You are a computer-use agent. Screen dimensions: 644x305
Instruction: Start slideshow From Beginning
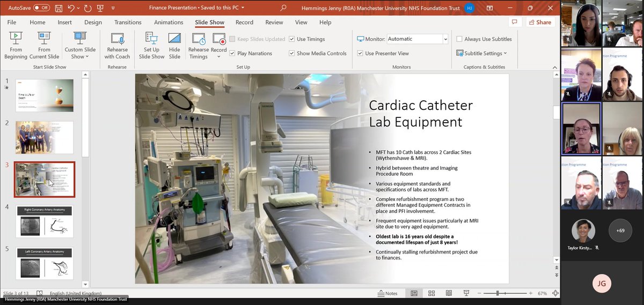click(x=16, y=46)
